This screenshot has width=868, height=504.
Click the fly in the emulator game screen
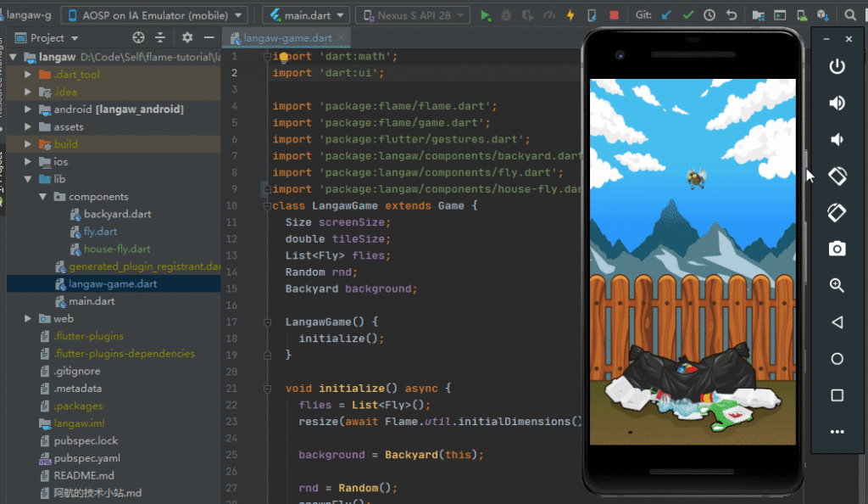pos(693,177)
